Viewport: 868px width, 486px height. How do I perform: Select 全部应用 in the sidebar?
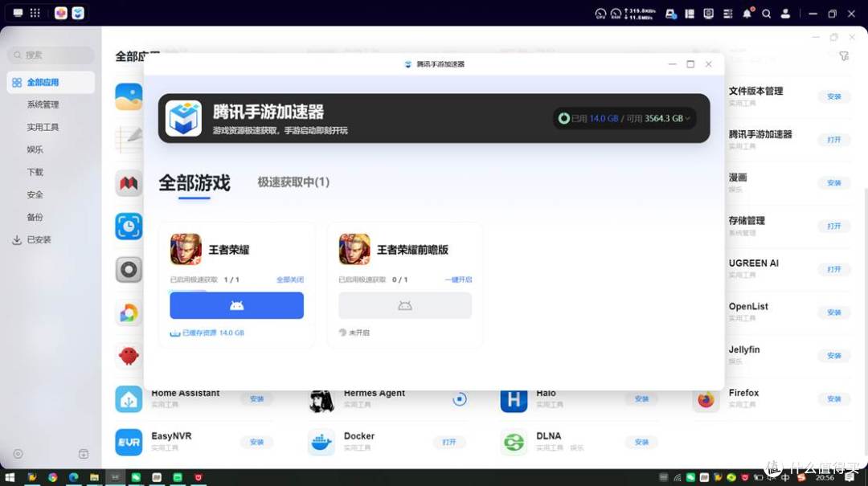point(51,83)
